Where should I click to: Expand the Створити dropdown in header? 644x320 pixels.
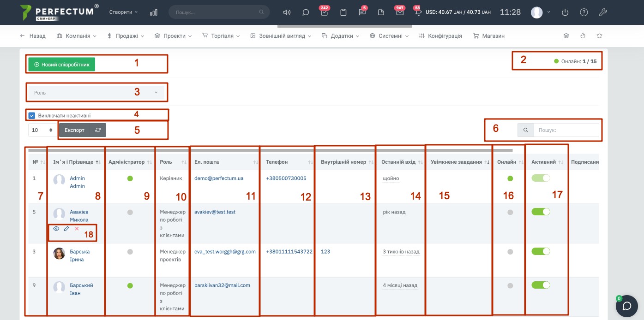[x=123, y=12]
